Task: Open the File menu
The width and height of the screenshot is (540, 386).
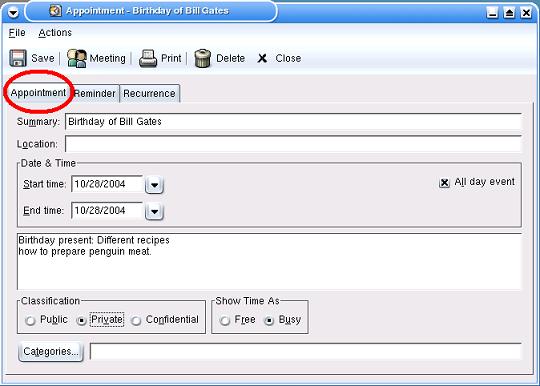Action: click(x=17, y=33)
